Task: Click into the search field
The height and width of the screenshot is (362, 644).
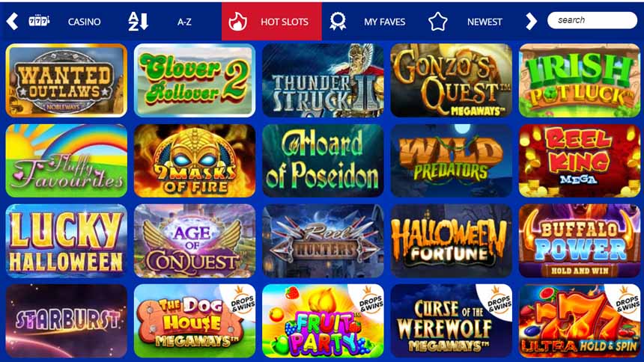Action: pos(592,20)
